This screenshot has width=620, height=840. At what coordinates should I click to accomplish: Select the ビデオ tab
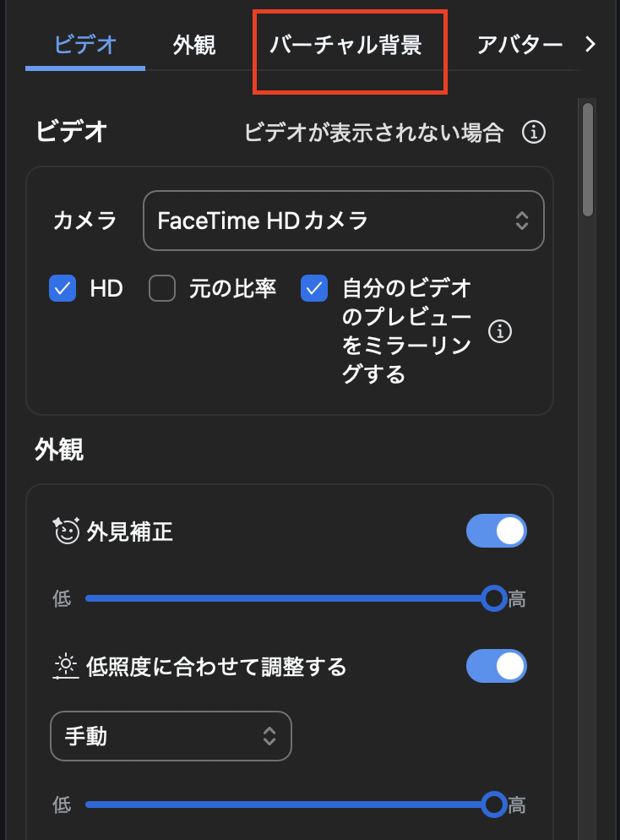click(84, 45)
